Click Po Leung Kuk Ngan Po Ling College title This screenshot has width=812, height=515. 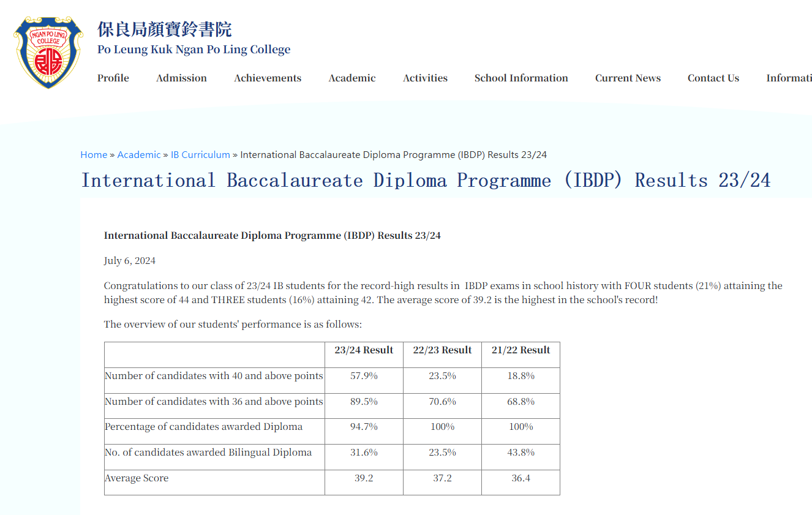(x=194, y=50)
